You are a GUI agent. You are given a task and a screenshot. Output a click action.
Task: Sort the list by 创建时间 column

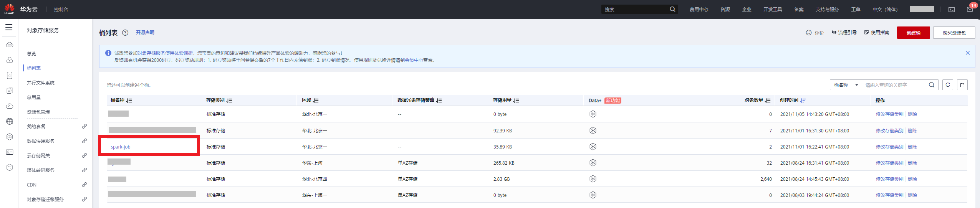pyautogui.click(x=803, y=101)
